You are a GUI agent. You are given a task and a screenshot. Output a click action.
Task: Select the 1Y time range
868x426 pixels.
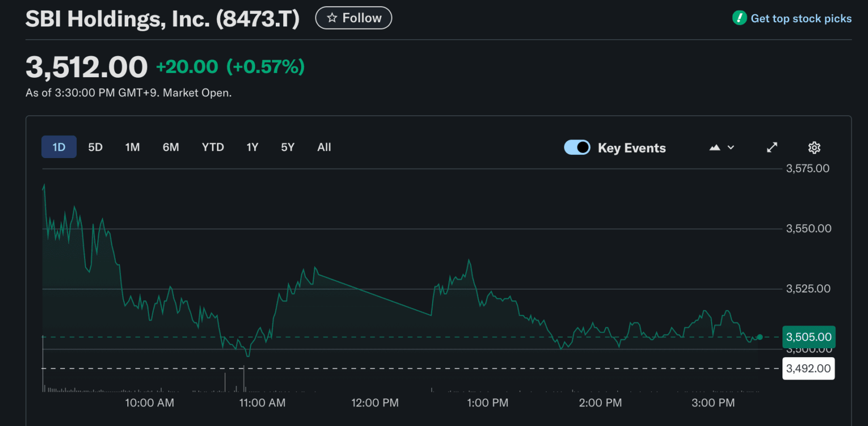click(x=252, y=147)
